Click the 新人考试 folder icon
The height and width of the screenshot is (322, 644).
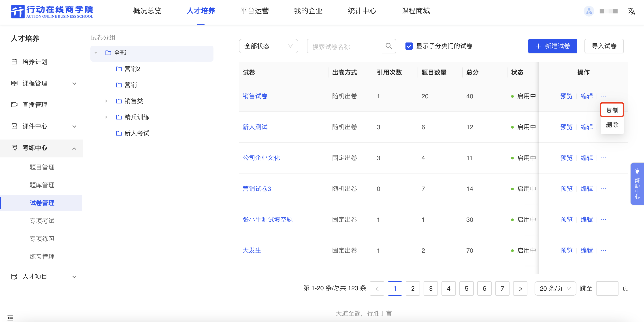[x=119, y=133]
